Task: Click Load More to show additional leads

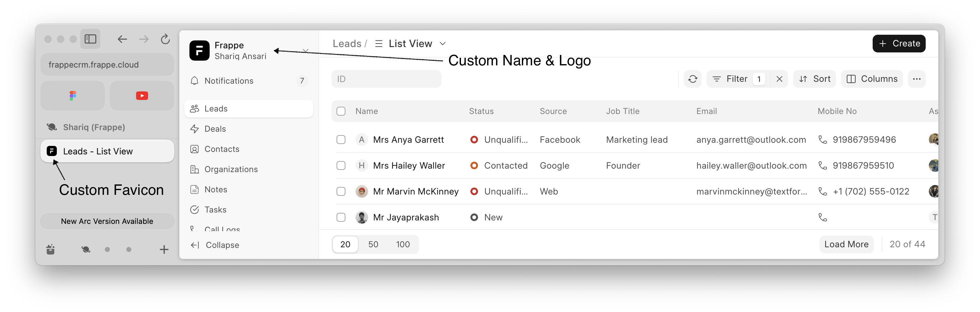Action: click(846, 244)
